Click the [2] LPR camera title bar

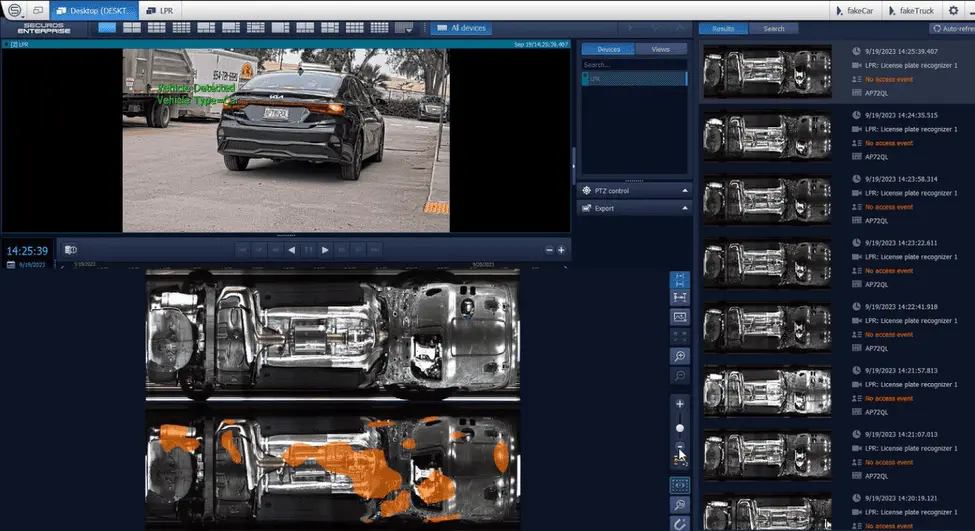point(286,44)
